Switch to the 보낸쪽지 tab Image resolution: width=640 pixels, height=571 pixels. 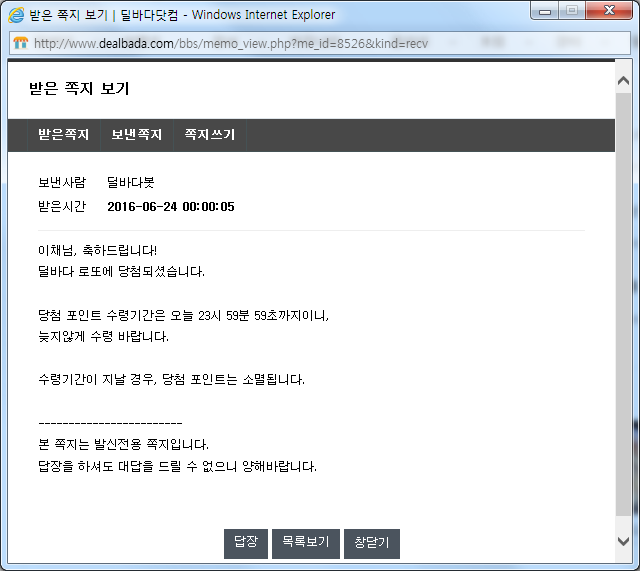(x=137, y=135)
